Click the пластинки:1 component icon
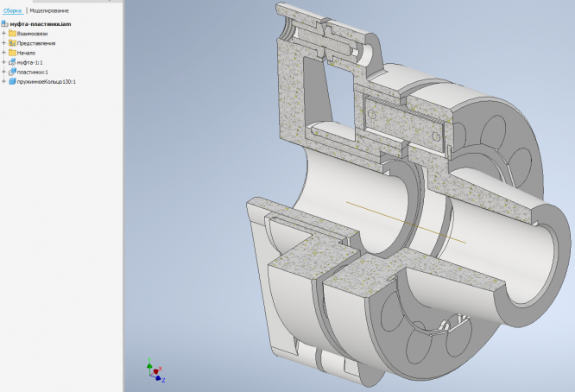The height and width of the screenshot is (392, 575). (12, 73)
